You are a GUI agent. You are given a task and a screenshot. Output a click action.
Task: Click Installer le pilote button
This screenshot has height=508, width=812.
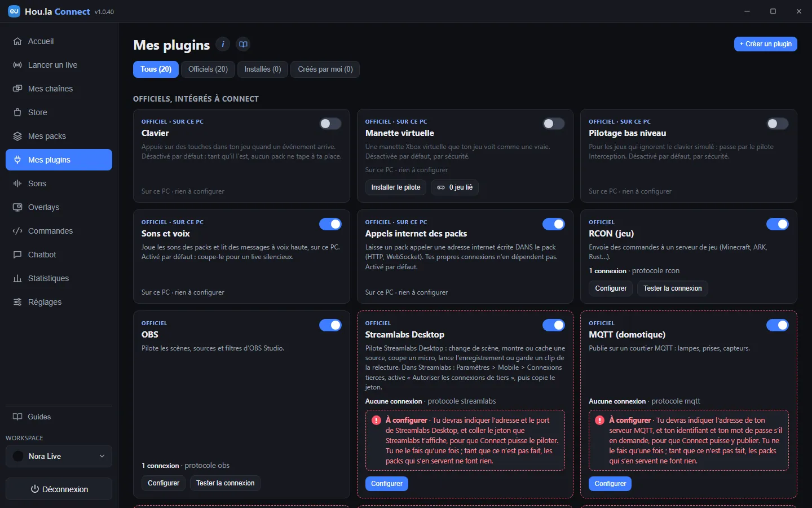tap(396, 187)
